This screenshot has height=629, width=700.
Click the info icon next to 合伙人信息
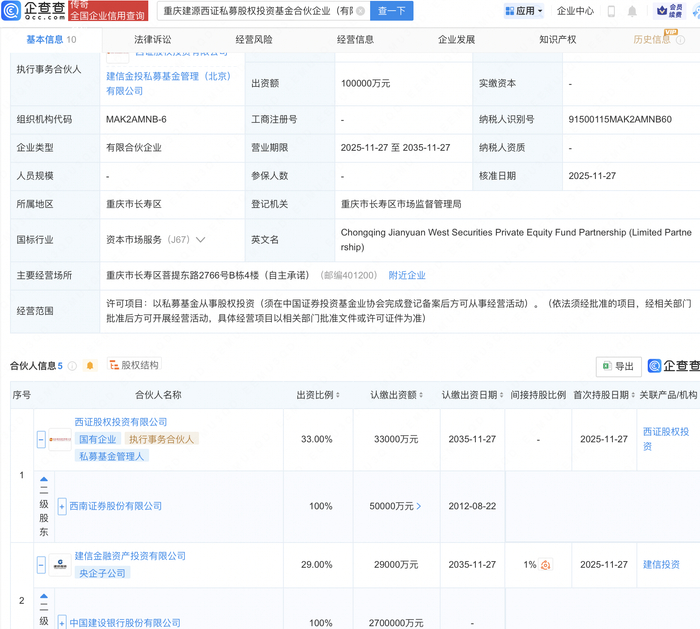(73, 366)
